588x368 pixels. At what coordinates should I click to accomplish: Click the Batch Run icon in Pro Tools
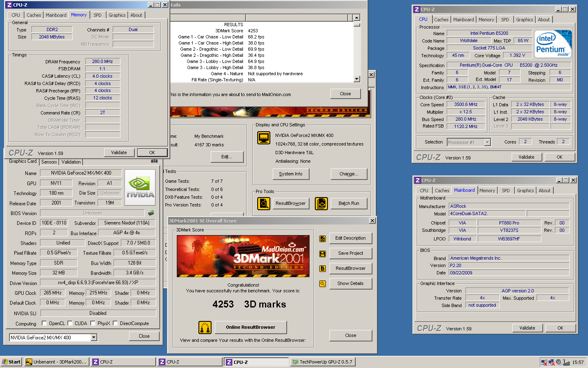321,203
